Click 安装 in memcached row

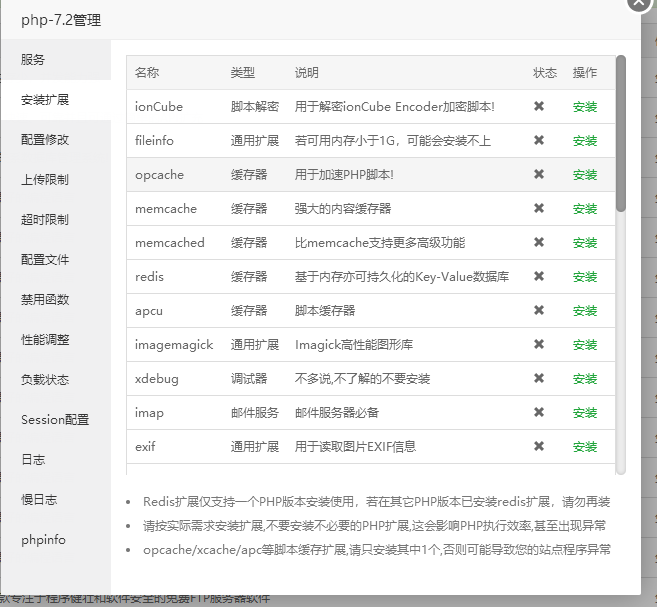click(585, 243)
